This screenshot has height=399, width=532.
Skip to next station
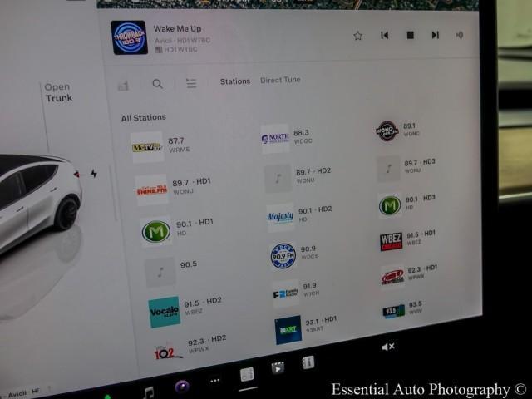point(436,35)
